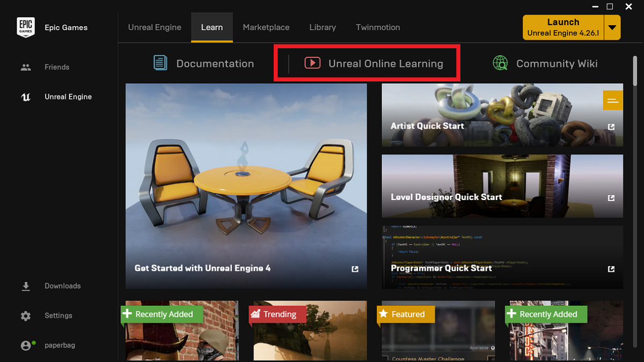Image resolution: width=644 pixels, height=362 pixels.
Task: Open the Trending content thumbnail
Action: coord(310,331)
